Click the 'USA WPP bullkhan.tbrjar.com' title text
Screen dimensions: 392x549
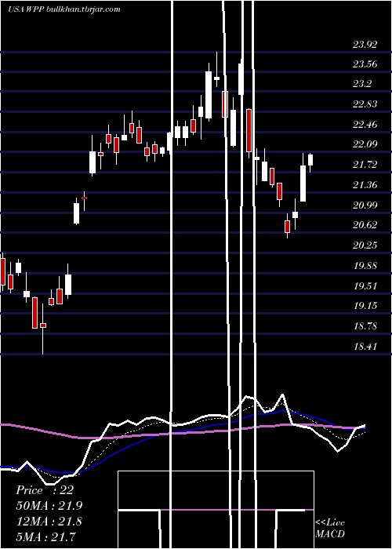[x=64, y=9]
